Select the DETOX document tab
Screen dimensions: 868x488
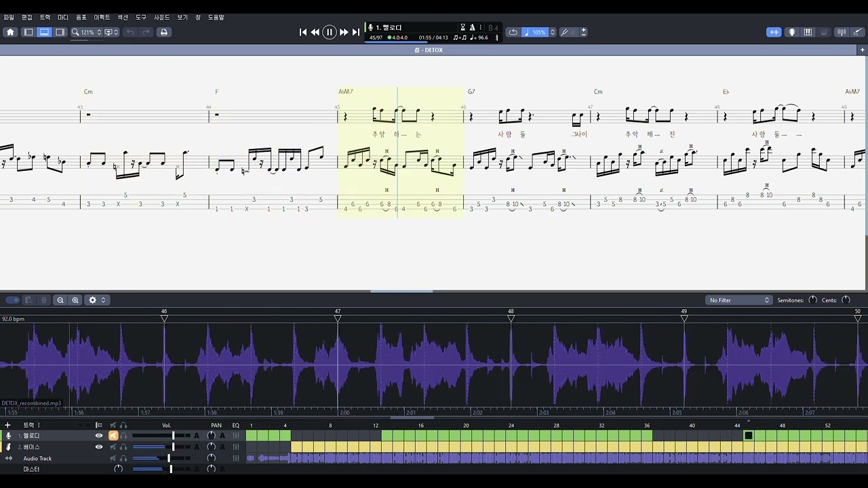429,50
